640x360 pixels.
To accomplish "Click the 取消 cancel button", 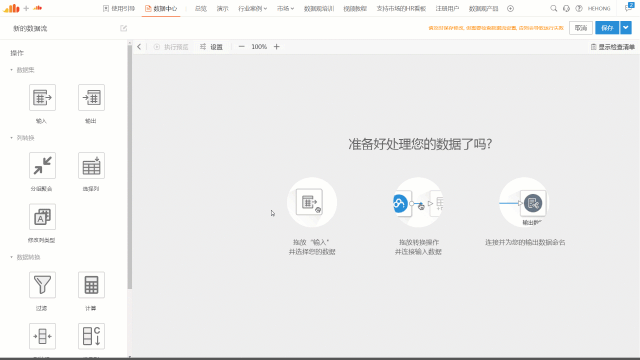I will 581,28.
